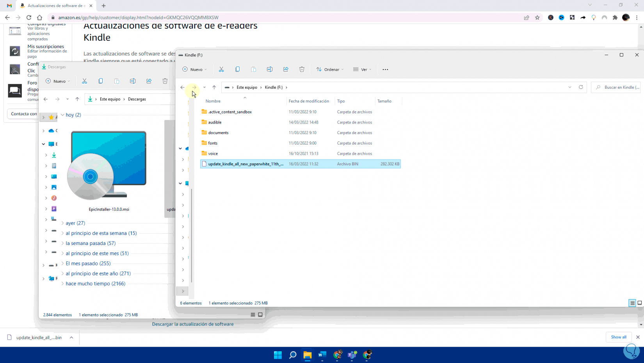Open File Explorer from the taskbar

point(308,355)
